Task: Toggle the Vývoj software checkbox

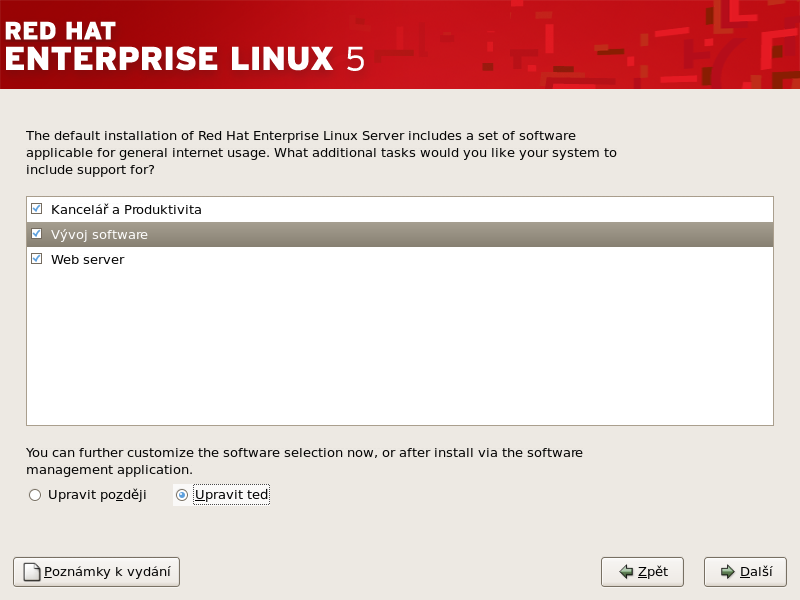Action: (x=37, y=234)
